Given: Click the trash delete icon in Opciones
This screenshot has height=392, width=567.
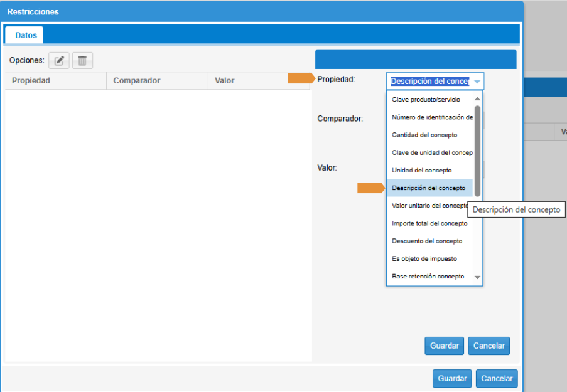Looking at the screenshot, I should pos(82,61).
